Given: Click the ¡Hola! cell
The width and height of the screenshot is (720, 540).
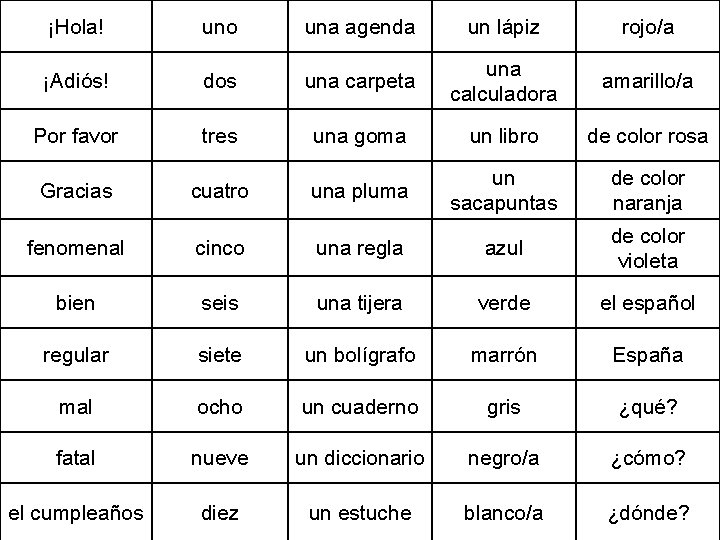Looking at the screenshot, I should point(76,27).
